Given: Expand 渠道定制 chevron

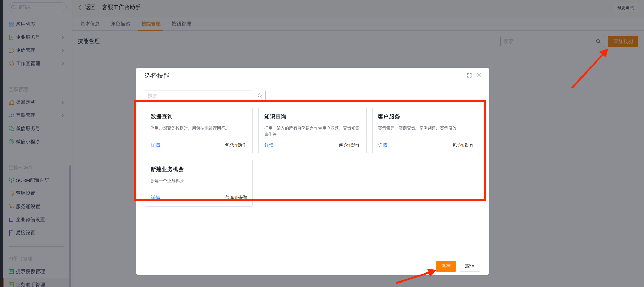Looking at the screenshot, I should (x=63, y=102).
